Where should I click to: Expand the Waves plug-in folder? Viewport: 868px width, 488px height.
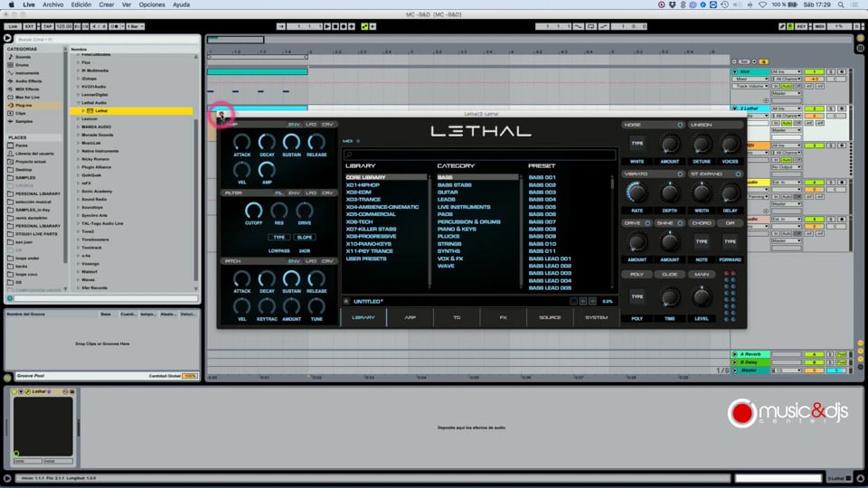click(x=78, y=279)
